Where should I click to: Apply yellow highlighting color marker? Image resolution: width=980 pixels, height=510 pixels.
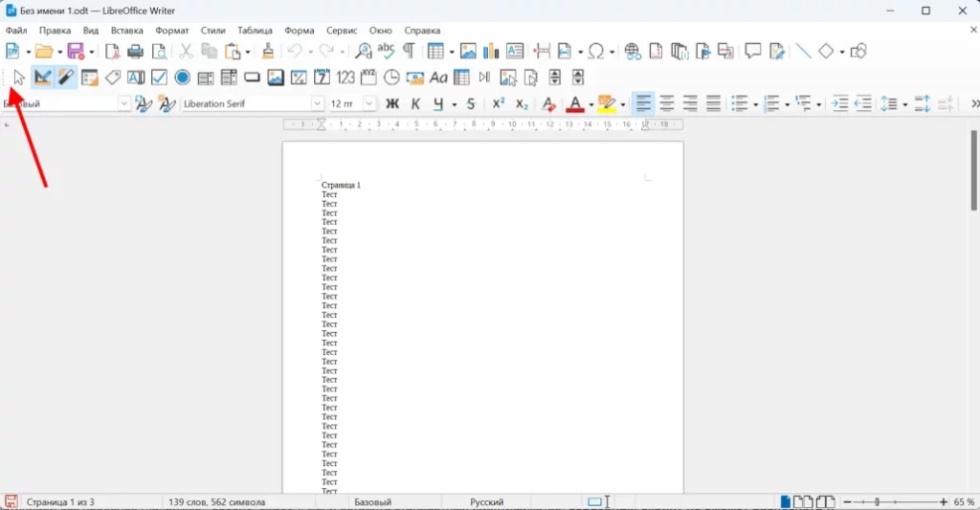point(606,103)
